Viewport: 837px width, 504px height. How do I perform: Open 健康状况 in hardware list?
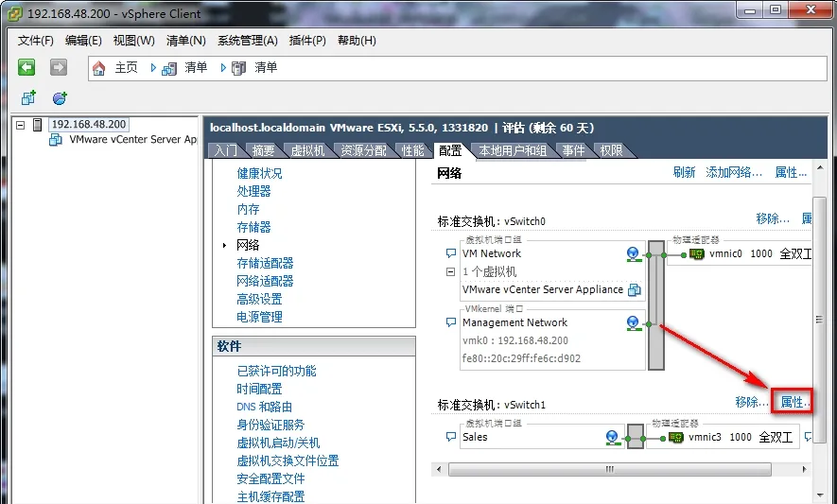[x=259, y=174]
